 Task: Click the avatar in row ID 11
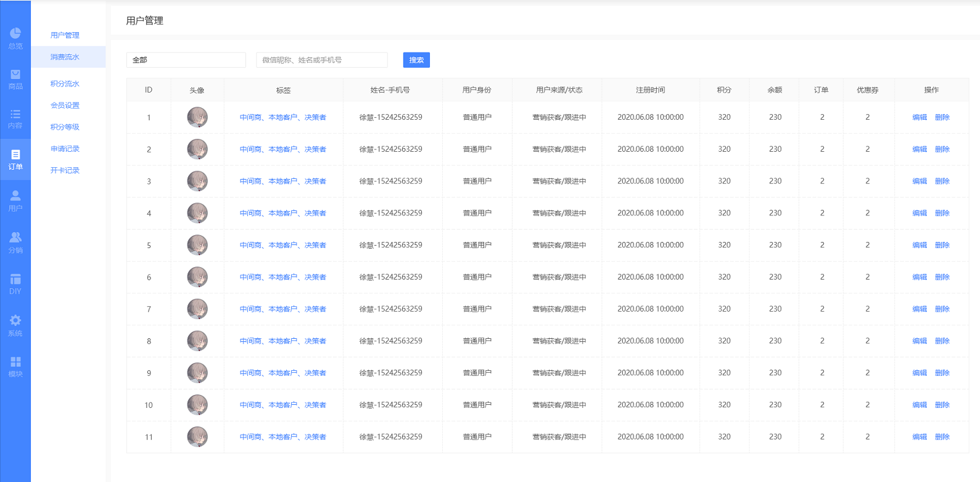pyautogui.click(x=197, y=437)
